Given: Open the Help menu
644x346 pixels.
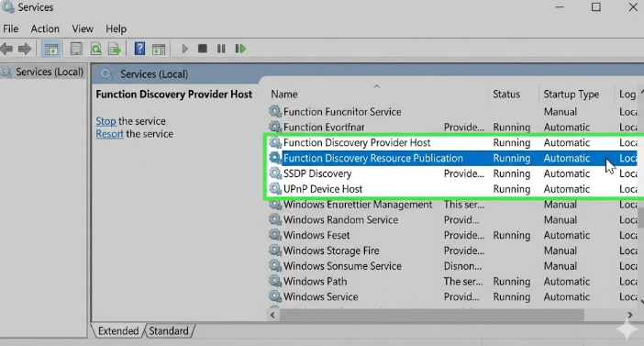Looking at the screenshot, I should pos(116,28).
